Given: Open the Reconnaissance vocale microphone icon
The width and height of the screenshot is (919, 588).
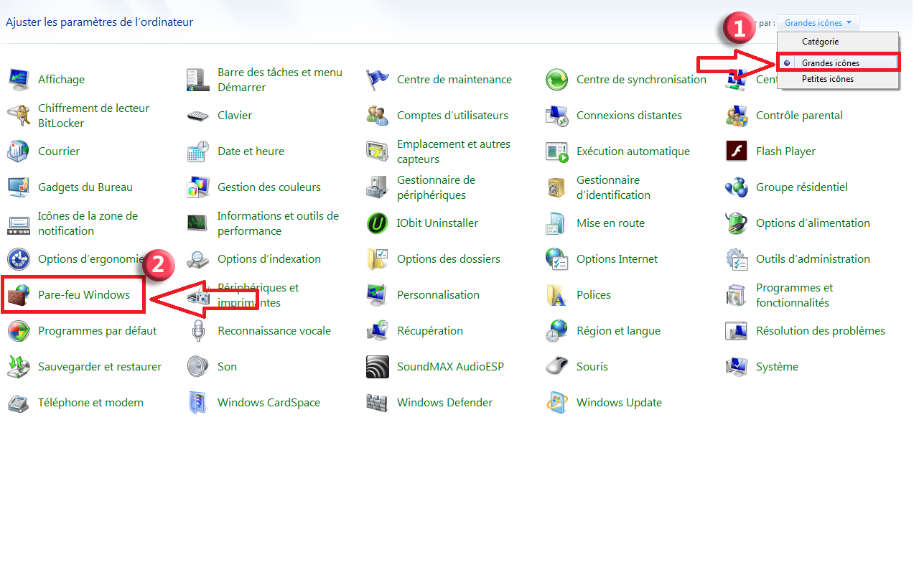Looking at the screenshot, I should 197,330.
